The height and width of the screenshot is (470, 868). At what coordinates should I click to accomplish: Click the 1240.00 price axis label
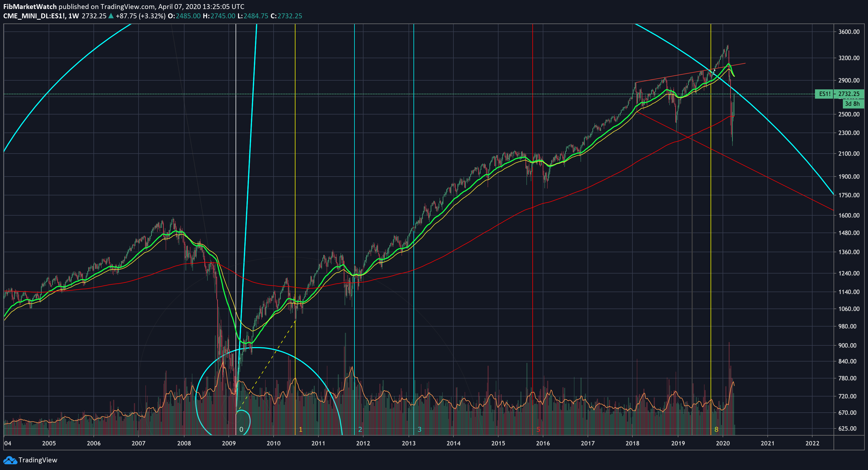pyautogui.click(x=849, y=273)
